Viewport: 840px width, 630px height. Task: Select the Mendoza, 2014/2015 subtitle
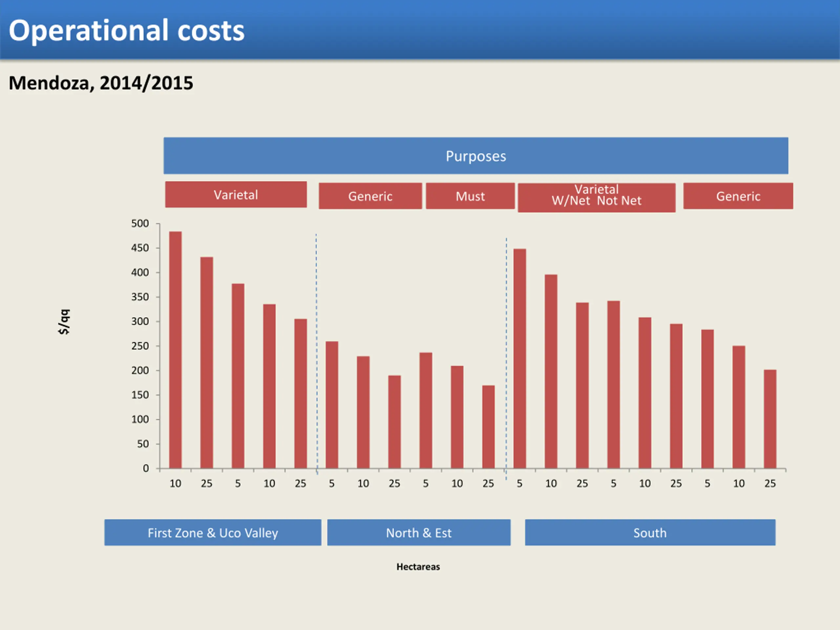point(101,83)
